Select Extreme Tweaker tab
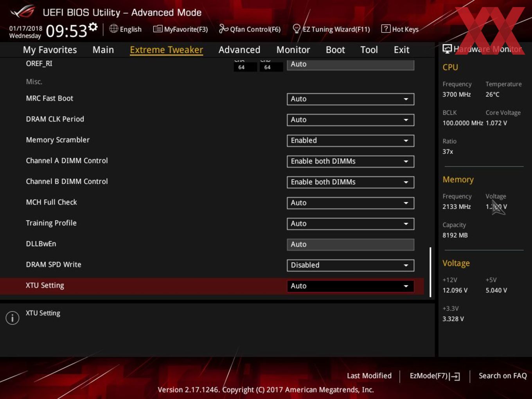 click(x=166, y=50)
